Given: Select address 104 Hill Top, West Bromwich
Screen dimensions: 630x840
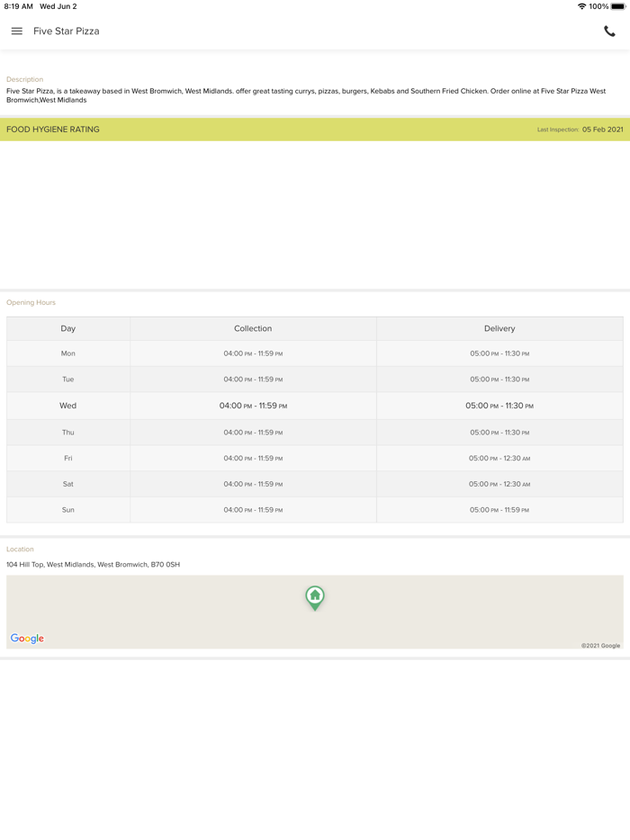Looking at the screenshot, I should click(x=94, y=564).
